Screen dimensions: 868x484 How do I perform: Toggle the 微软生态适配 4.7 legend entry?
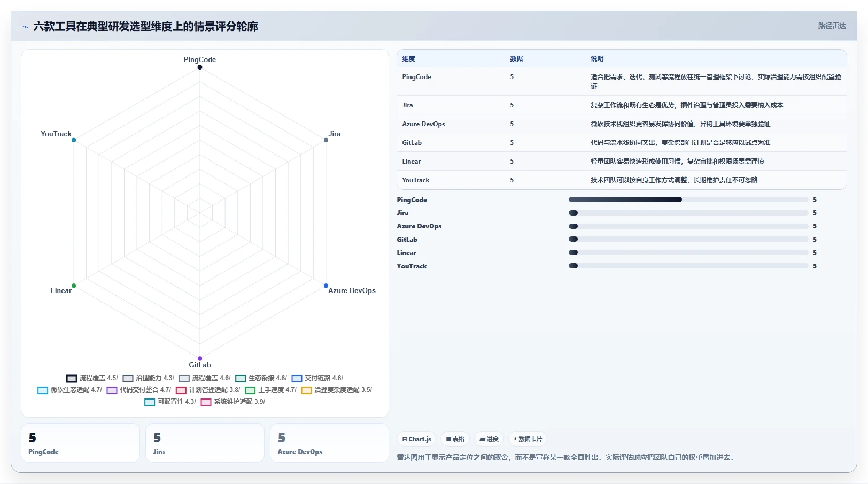[x=70, y=390]
